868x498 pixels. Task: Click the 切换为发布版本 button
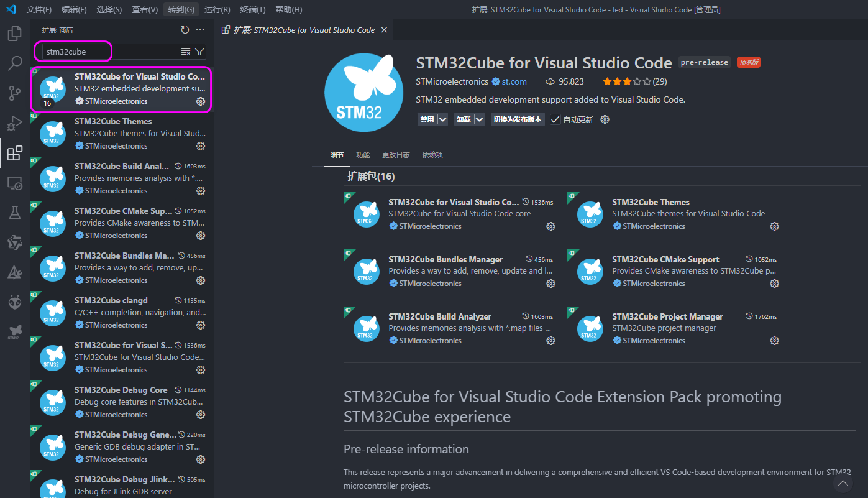[x=518, y=119]
